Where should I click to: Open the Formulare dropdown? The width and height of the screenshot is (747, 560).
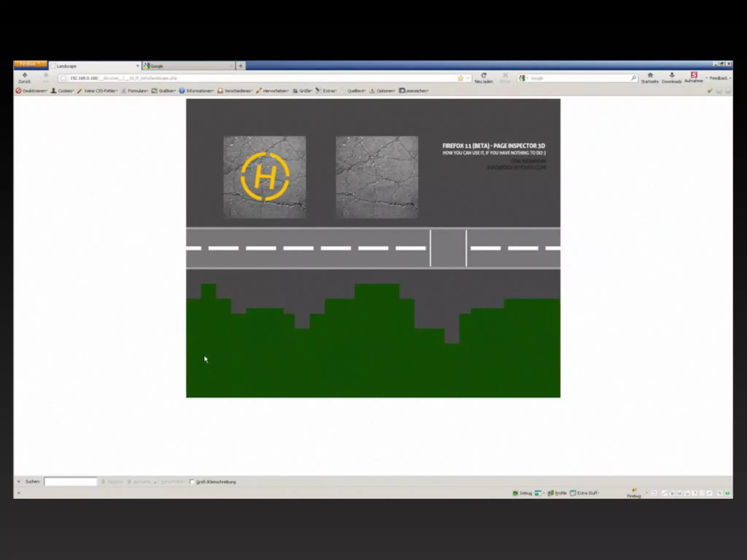pyautogui.click(x=135, y=91)
